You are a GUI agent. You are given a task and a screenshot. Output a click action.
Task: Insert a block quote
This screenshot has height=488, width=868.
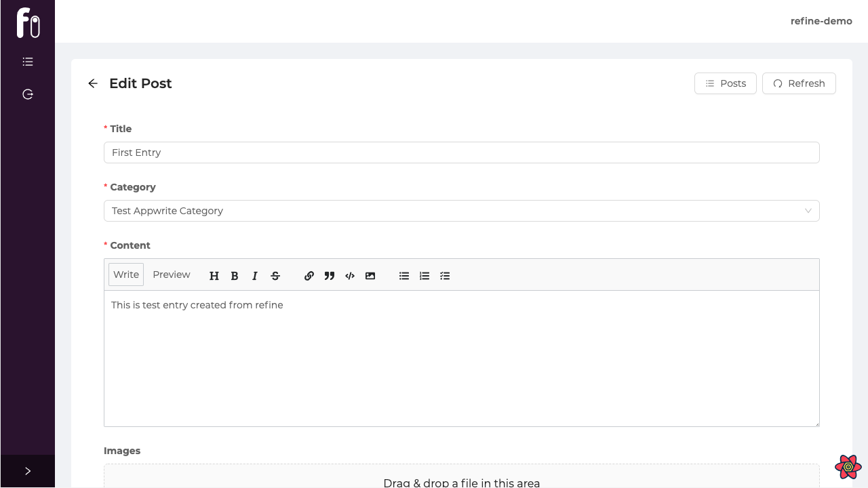[330, 276]
